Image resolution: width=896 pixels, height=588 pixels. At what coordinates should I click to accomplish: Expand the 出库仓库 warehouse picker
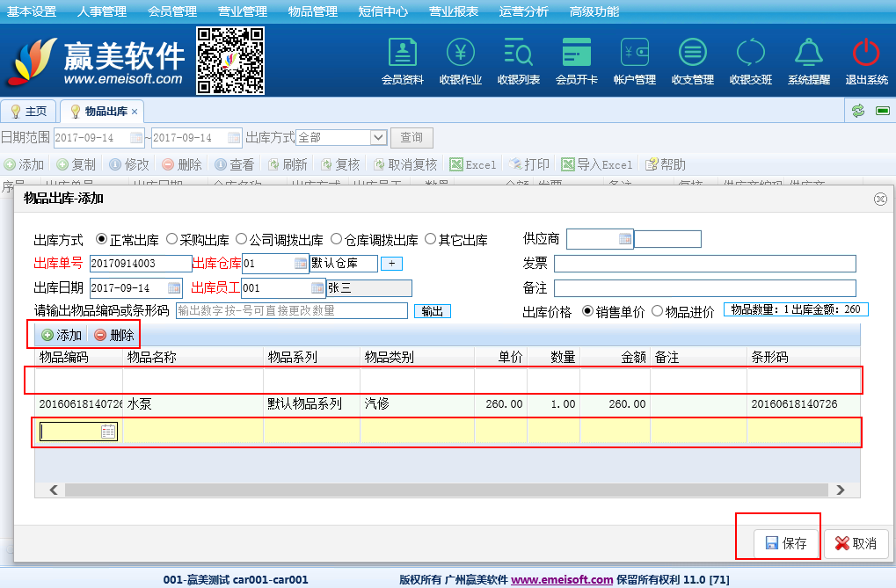click(x=301, y=264)
